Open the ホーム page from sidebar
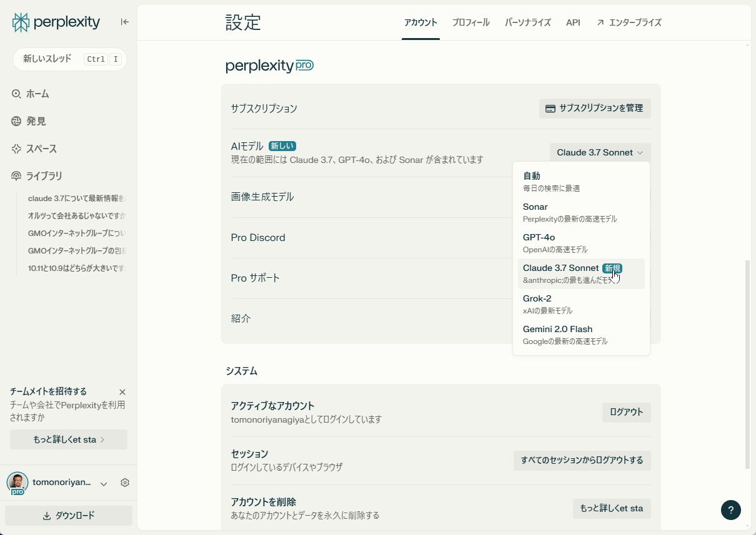Image resolution: width=756 pixels, height=535 pixels. (37, 94)
